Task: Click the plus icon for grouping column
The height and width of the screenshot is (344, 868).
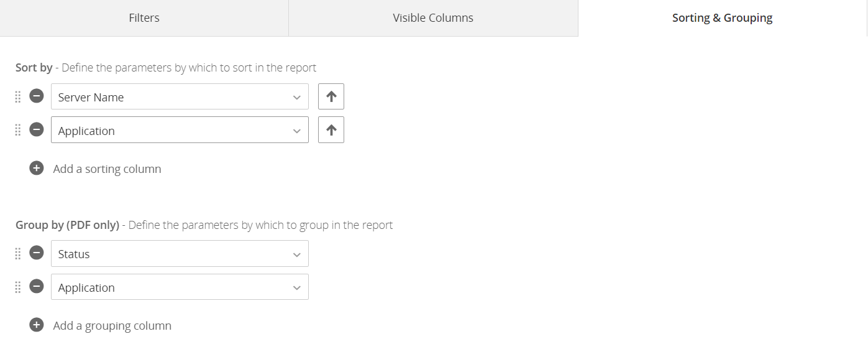Action: [x=37, y=325]
